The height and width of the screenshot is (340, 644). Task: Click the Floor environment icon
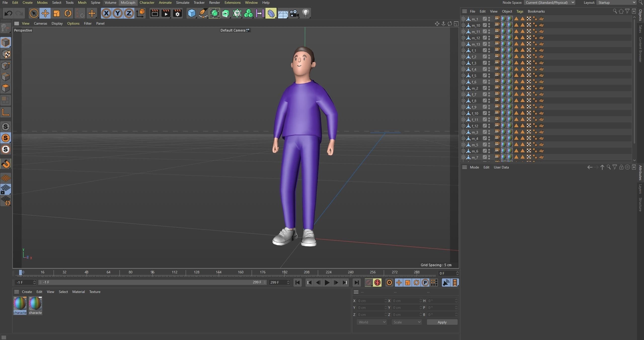click(283, 13)
